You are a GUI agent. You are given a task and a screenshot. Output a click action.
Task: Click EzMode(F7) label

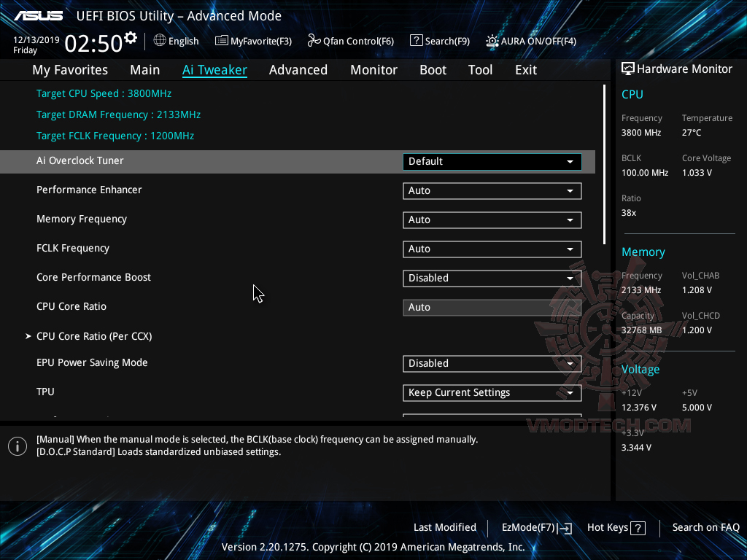tap(528, 527)
